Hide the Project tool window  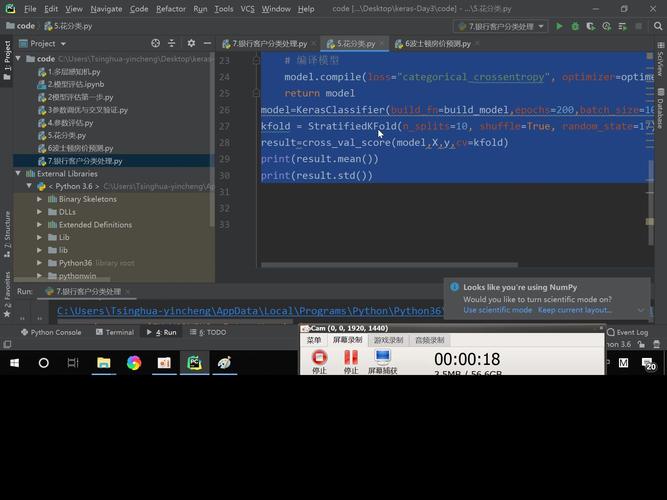click(x=207, y=43)
